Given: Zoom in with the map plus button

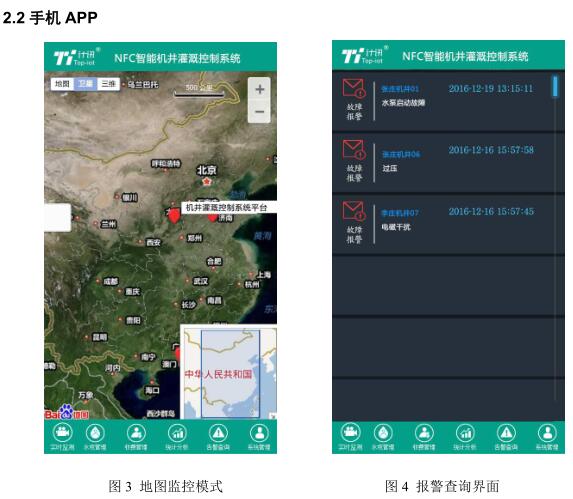Looking at the screenshot, I should (x=259, y=89).
